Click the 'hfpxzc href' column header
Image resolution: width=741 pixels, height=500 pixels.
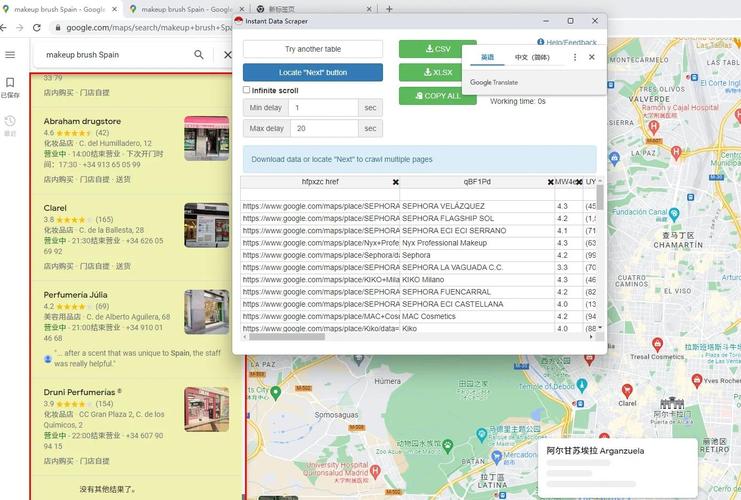click(320, 181)
